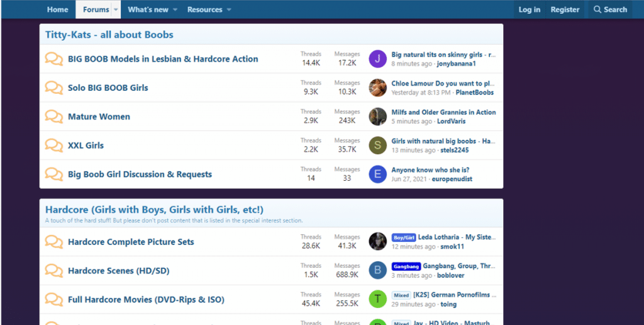Viewport: 644px width, 325px height.
Task: Click the '8 minutes ago' timestamp
Action: [411, 64]
